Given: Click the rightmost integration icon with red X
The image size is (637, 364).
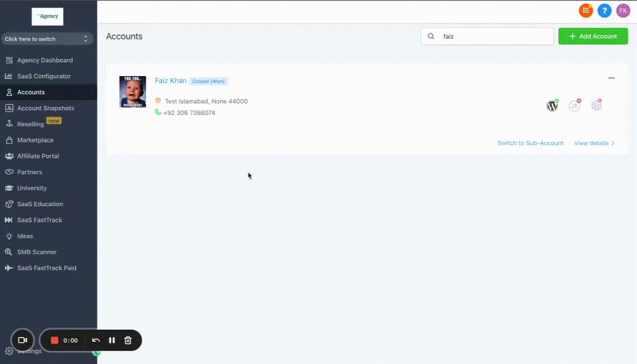Looking at the screenshot, I should click(x=596, y=105).
